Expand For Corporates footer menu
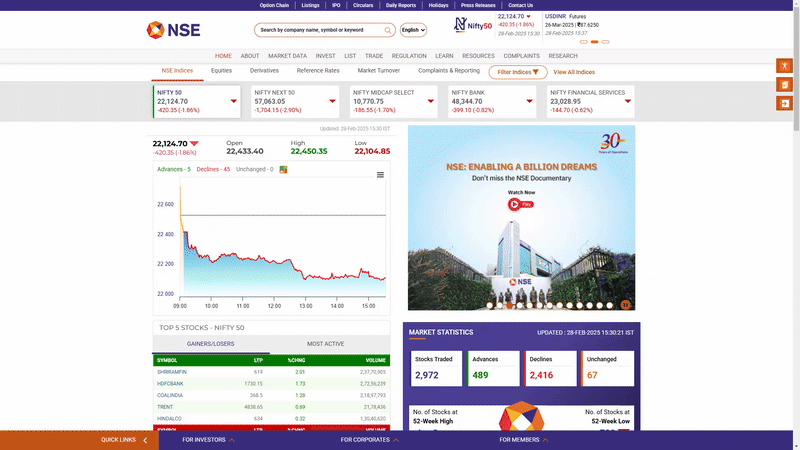Screen dimensions: 800x450 [x=369, y=440]
